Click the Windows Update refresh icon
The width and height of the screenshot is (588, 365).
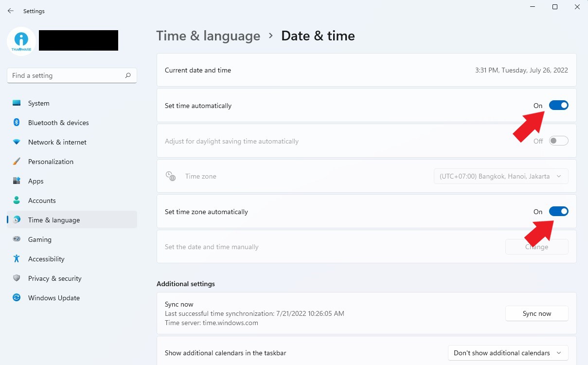point(17,298)
